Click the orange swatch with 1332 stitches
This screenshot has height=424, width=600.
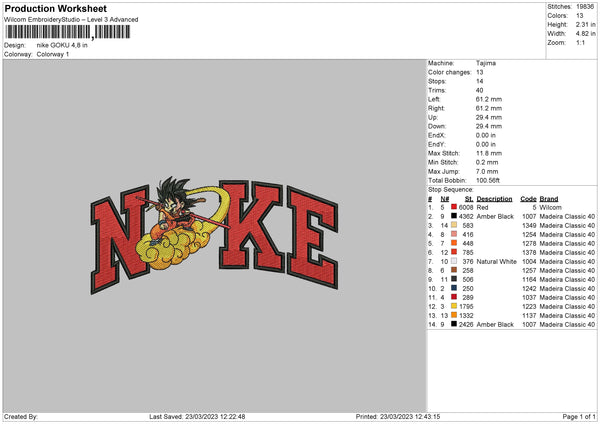(454, 315)
